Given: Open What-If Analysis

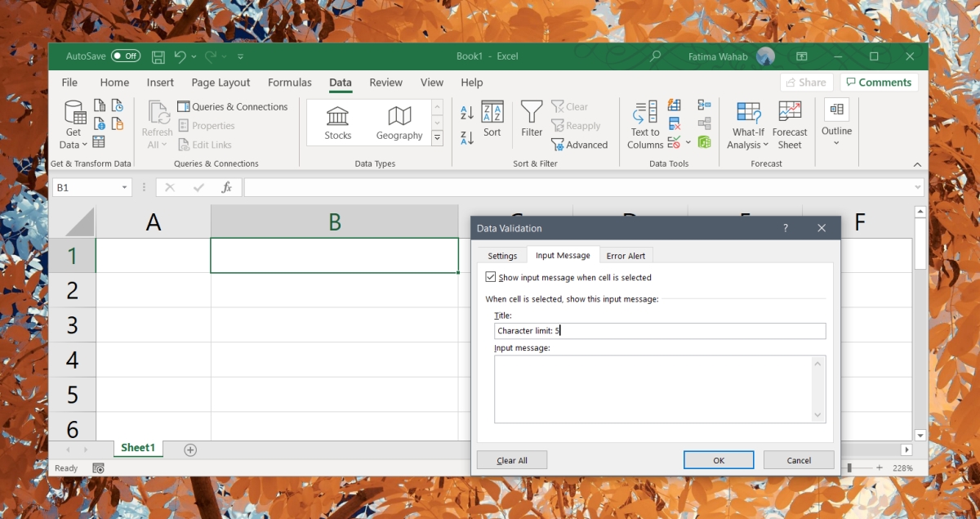Looking at the screenshot, I should coord(747,124).
